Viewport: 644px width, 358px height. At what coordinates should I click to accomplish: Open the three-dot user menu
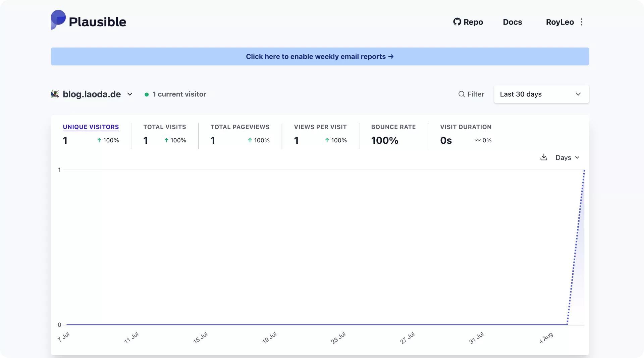[x=582, y=22]
